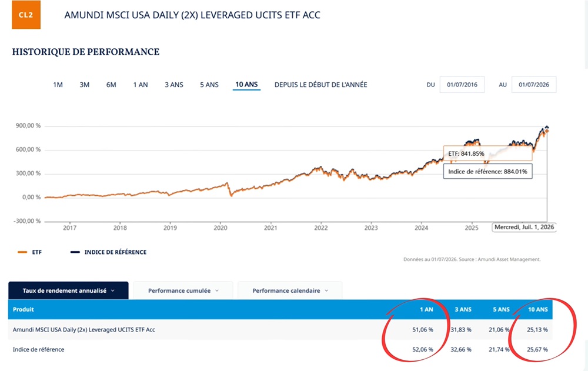Switch chart to 5 ANS period

[x=209, y=85]
